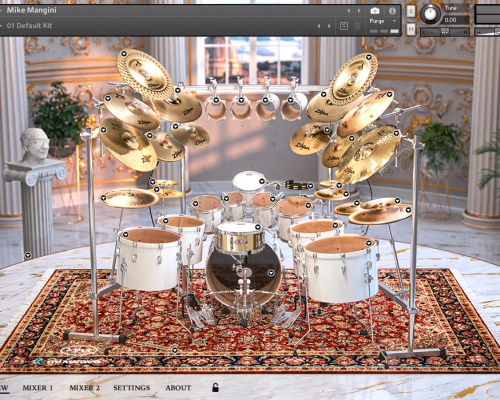Click the 01 Default Kit snapshot name

(x=29, y=25)
